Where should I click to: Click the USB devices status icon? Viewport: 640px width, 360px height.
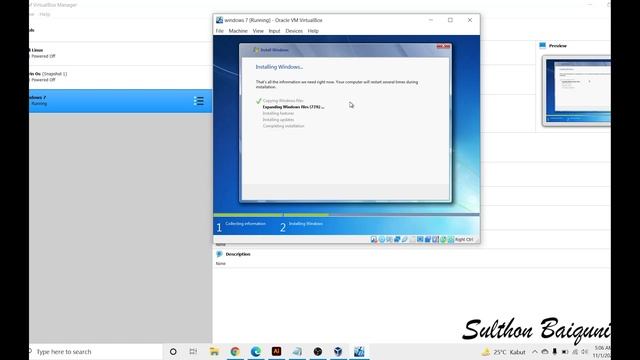coord(405,240)
